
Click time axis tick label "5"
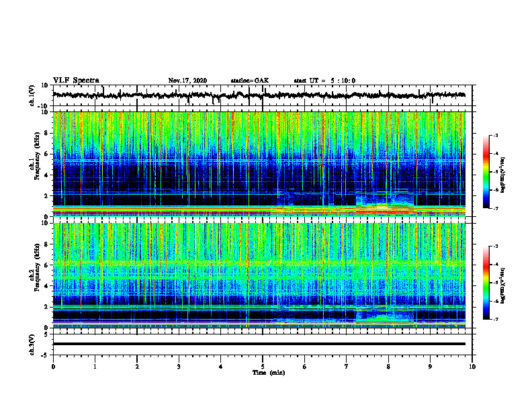(263, 367)
